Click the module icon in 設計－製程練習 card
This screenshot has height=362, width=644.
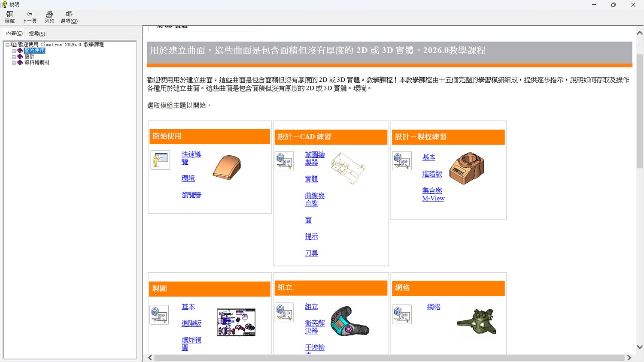[x=402, y=161]
